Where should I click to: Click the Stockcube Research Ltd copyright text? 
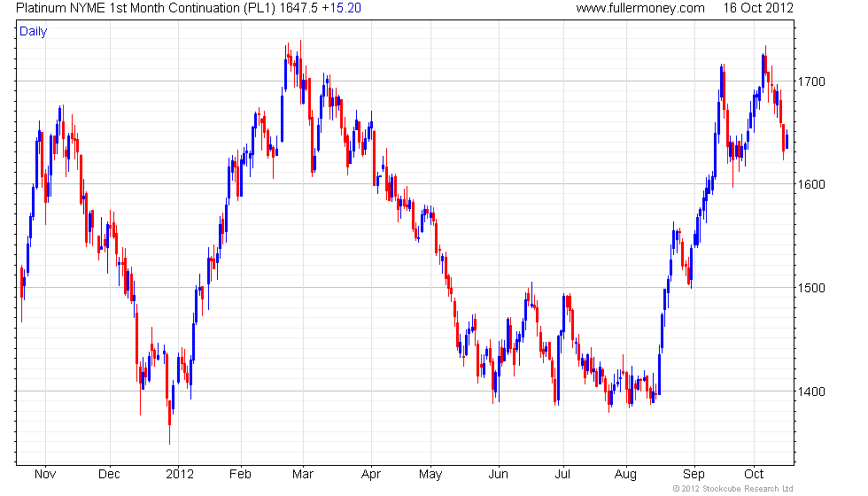[732, 489]
